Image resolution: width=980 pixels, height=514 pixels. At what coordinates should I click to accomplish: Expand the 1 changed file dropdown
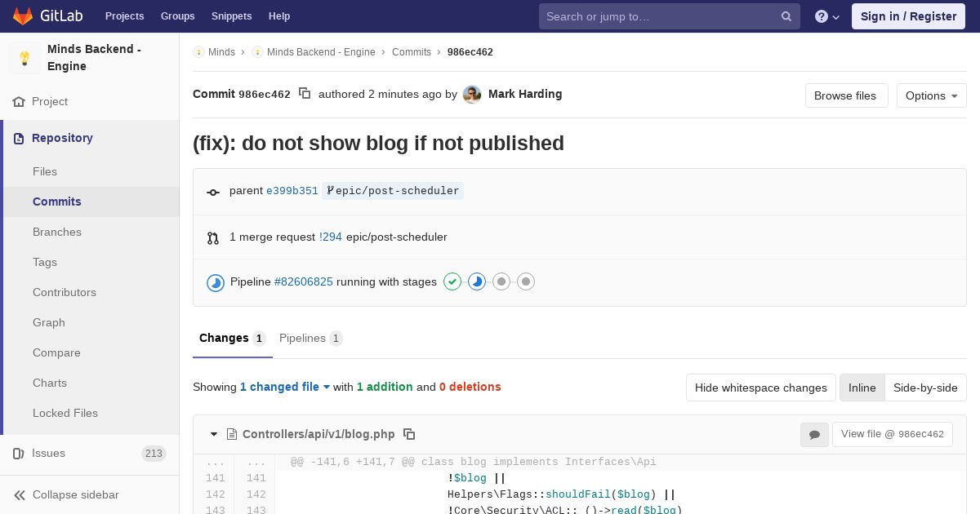tap(285, 387)
